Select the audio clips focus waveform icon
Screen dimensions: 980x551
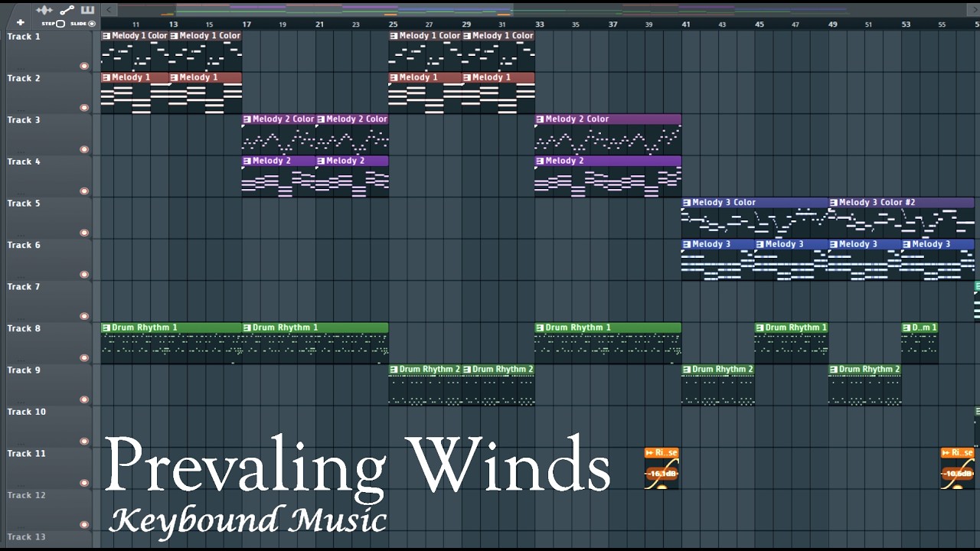[45, 9]
